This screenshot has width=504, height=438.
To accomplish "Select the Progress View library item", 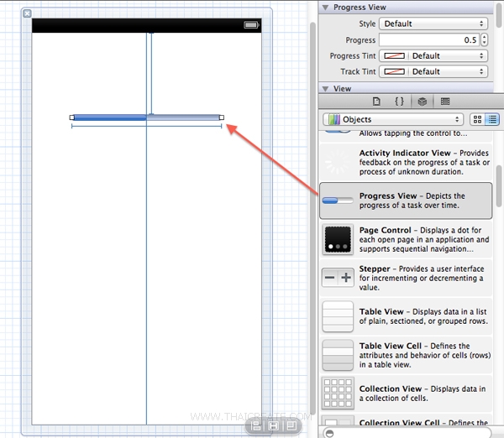I will point(406,201).
